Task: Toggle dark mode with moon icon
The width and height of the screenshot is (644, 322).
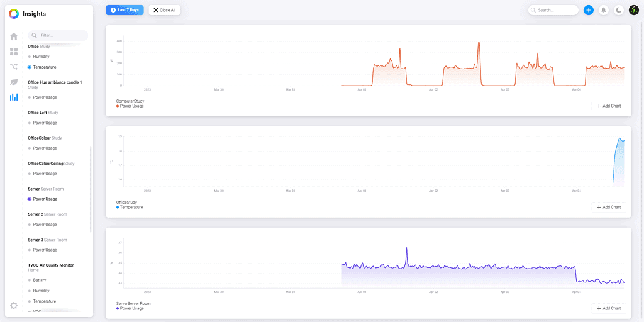Action: (619, 10)
